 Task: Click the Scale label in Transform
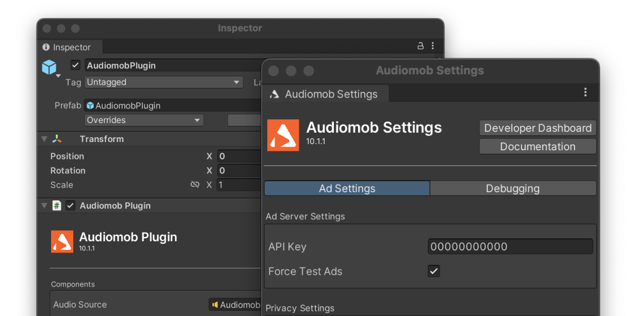(x=61, y=185)
